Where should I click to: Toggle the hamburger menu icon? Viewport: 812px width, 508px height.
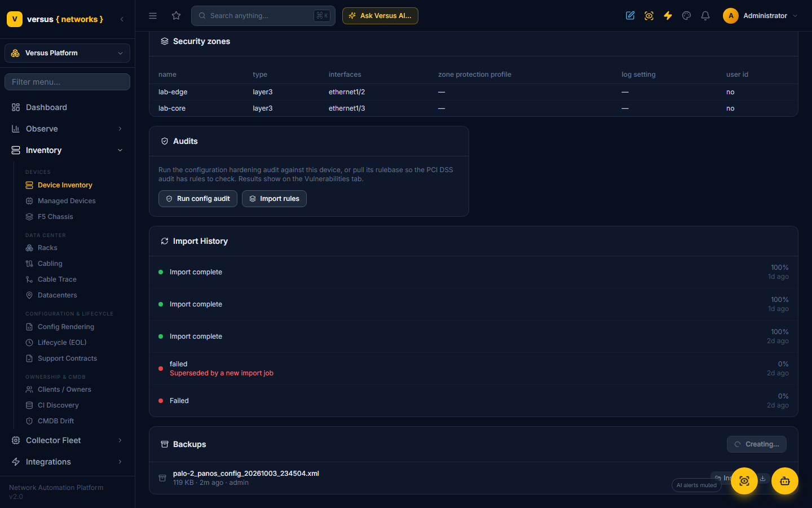(153, 16)
